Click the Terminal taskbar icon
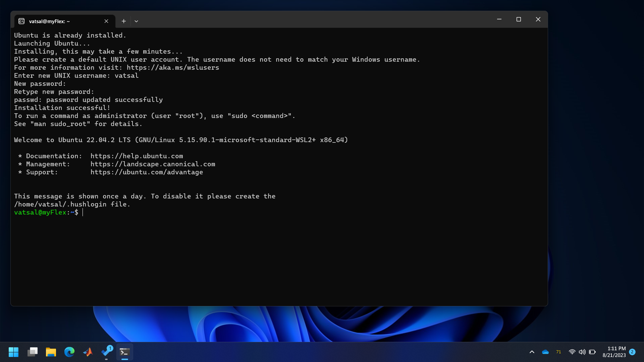Image resolution: width=644 pixels, height=362 pixels. coord(125,352)
